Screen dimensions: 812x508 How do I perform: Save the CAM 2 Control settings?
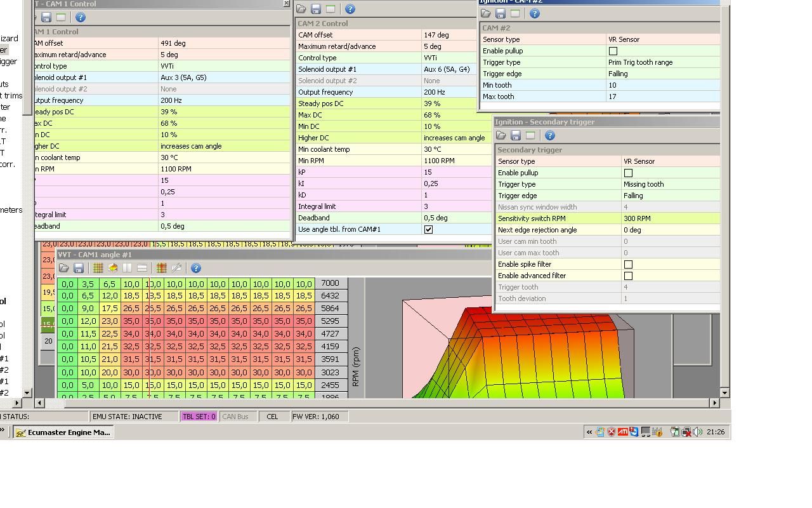click(x=316, y=10)
